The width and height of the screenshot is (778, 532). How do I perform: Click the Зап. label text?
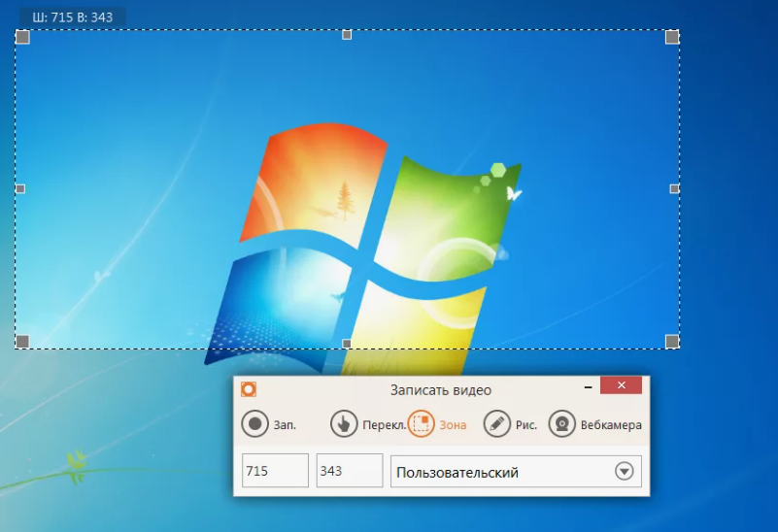point(285,425)
